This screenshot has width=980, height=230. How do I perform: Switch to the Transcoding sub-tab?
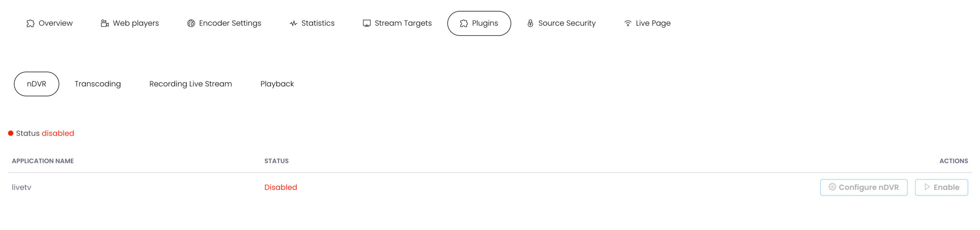98,84
